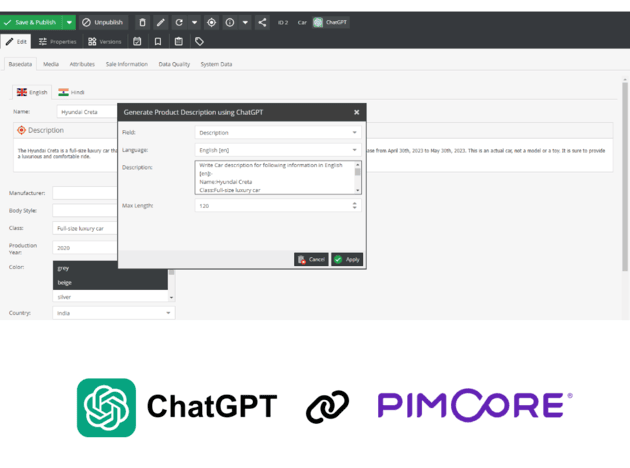
Task: Select the Attributes tab
Action: click(x=82, y=64)
